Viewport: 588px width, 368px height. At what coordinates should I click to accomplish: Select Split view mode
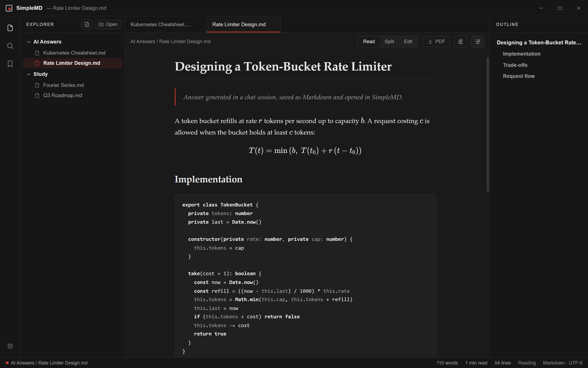(389, 42)
